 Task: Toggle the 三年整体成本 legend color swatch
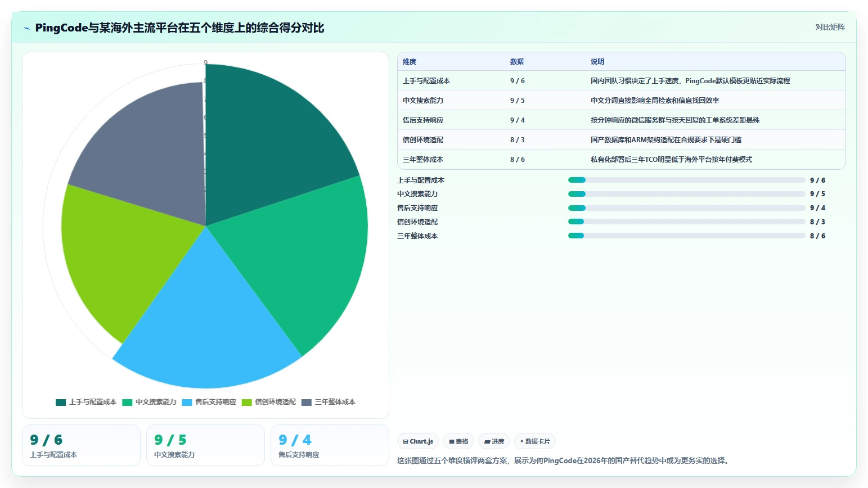click(307, 402)
